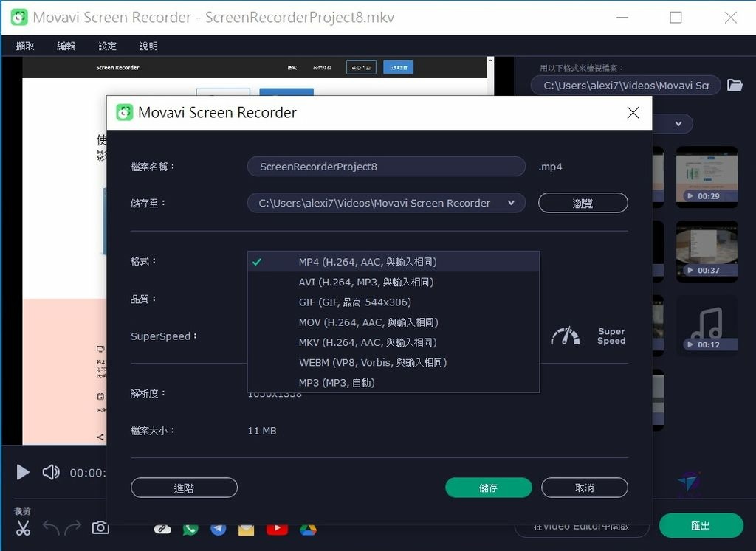
Task: Click the 瀏覽 browse button
Action: pos(583,203)
